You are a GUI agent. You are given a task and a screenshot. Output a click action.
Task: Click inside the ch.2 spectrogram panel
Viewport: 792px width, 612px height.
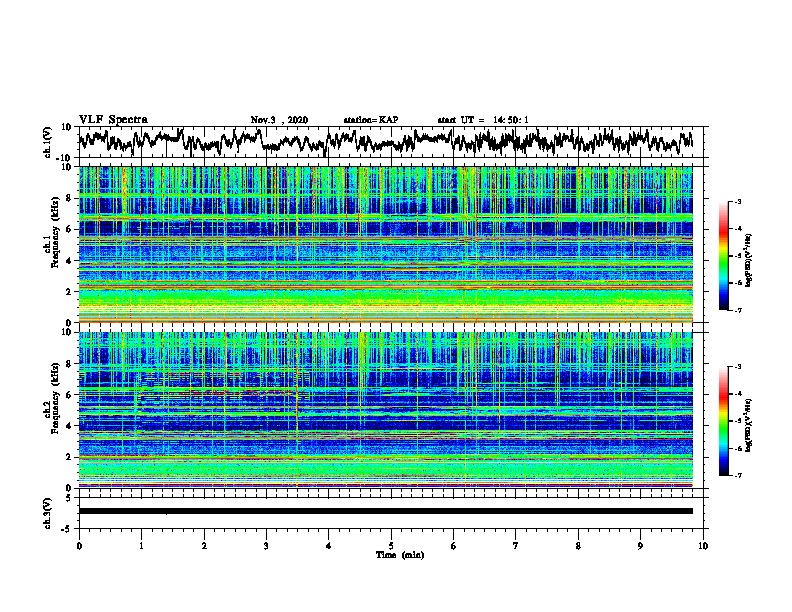click(385, 410)
